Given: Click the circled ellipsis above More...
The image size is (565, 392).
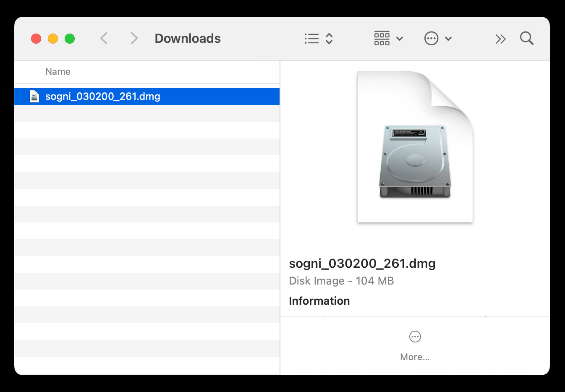Looking at the screenshot, I should tap(415, 337).
